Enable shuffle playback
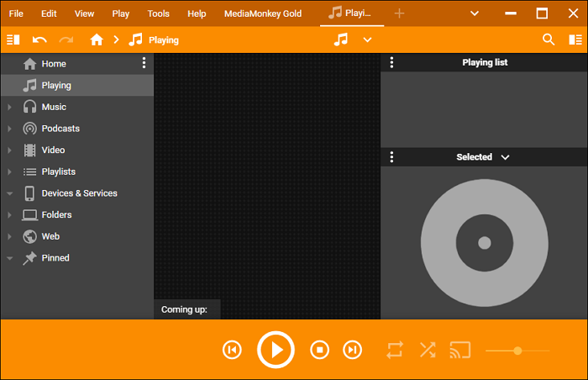Screen dimensions: 588x380 click(428, 350)
